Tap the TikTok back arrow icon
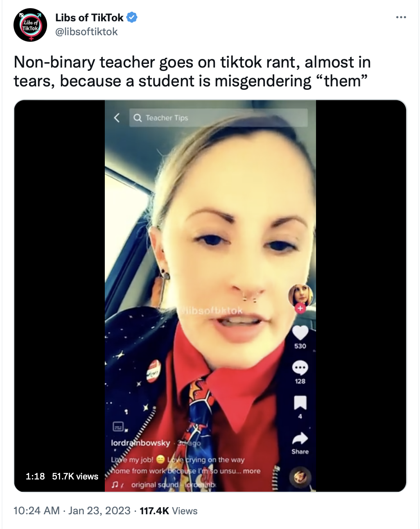420x529 pixels. pyautogui.click(x=117, y=118)
